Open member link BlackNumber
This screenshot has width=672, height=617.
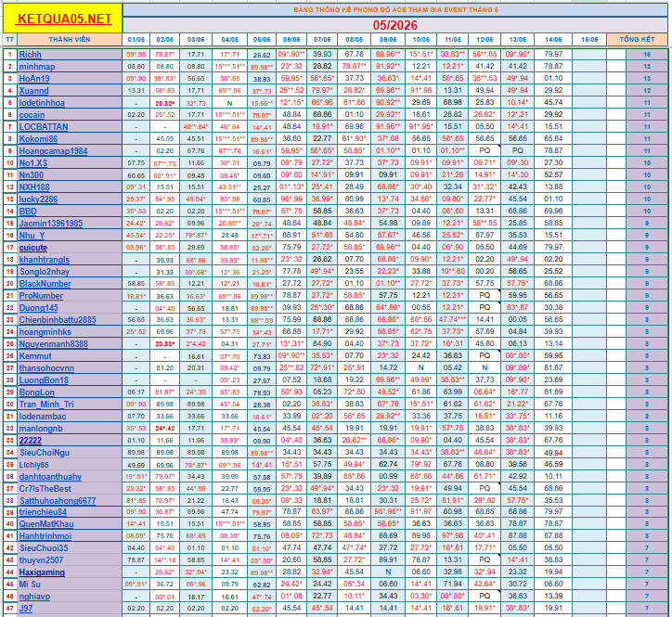point(45,283)
